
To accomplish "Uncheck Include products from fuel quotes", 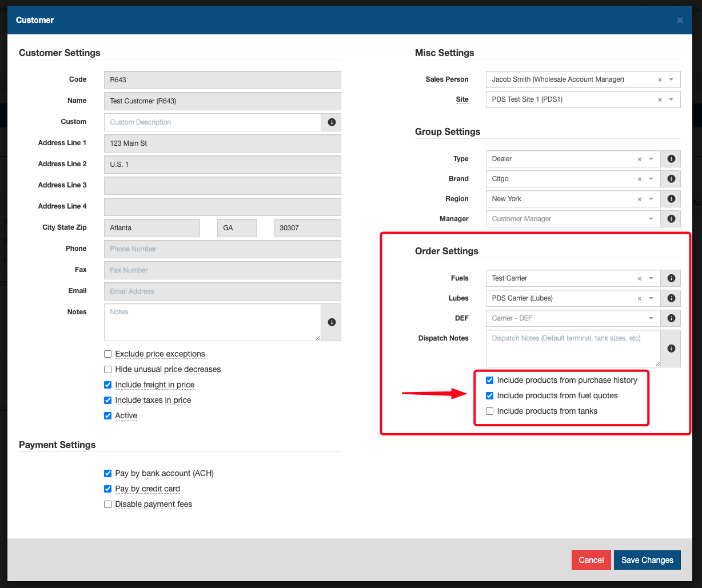I will 489,396.
